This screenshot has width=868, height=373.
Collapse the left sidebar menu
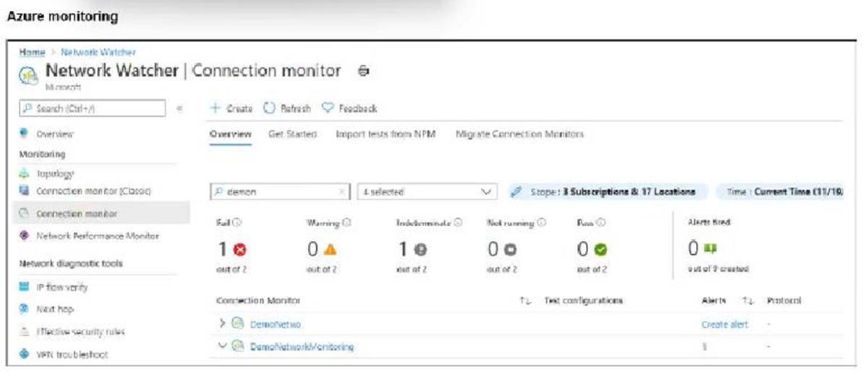tap(179, 109)
